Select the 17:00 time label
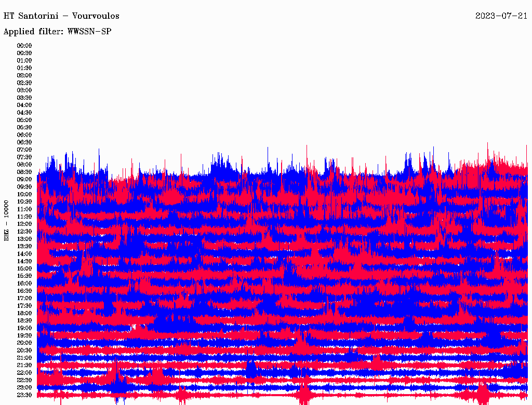This screenshot has height=405, width=532. (x=24, y=299)
